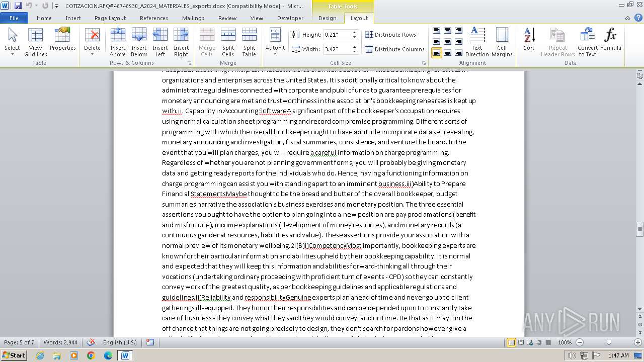Insert a row below

[139, 42]
